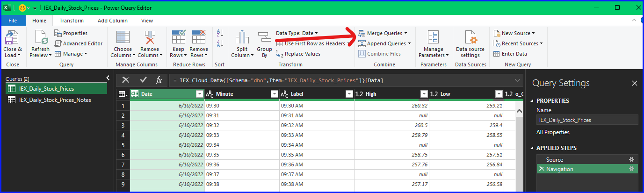The image size is (644, 193).
Task: Expand the Manage query dropdown
Action: pyautogui.click(x=71, y=54)
